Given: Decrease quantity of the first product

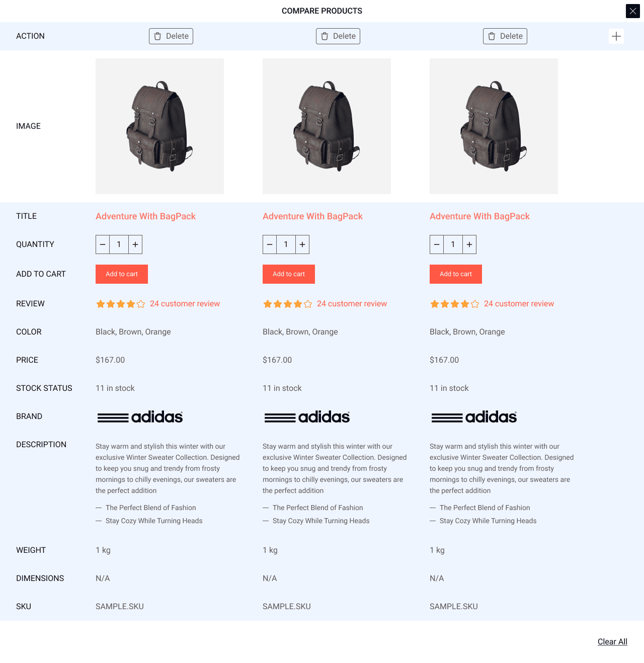Looking at the screenshot, I should pyautogui.click(x=103, y=244).
